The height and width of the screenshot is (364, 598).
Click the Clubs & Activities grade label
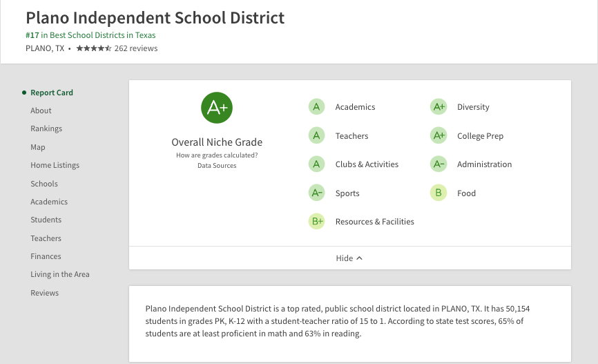pos(367,164)
